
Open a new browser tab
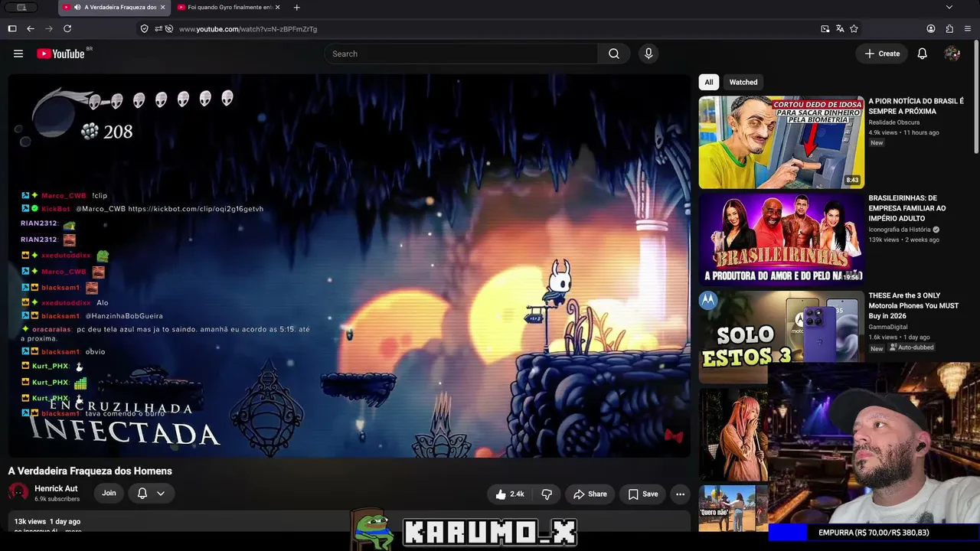[296, 8]
